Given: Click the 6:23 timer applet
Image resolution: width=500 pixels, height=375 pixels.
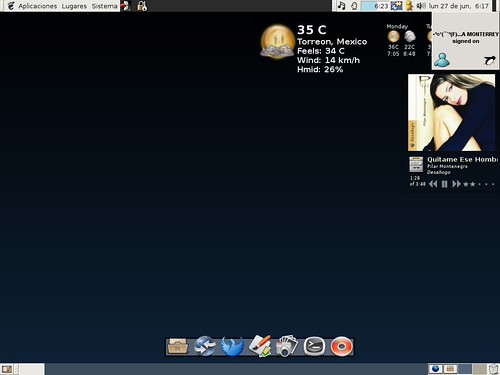Looking at the screenshot, I should coord(375,6).
